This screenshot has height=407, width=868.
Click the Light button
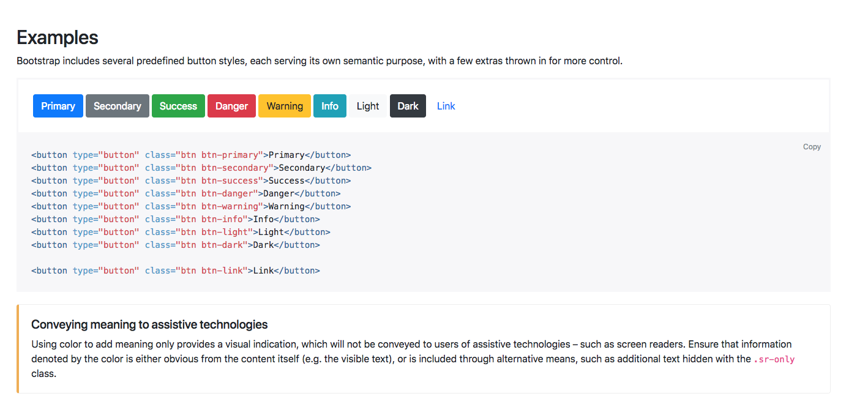click(368, 106)
